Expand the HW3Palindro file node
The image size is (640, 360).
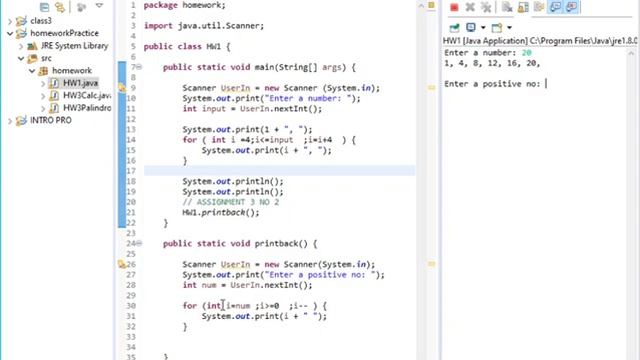(43, 109)
